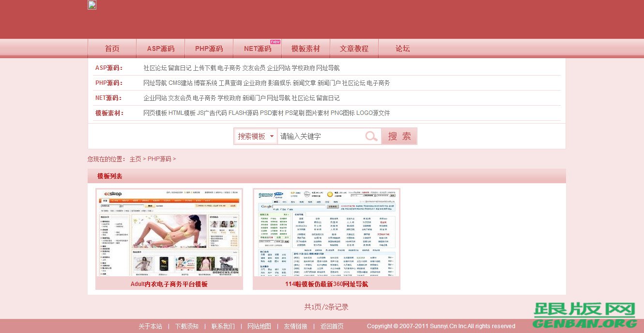Open the ASP源码 menu item
The image size is (644, 333).
[x=160, y=48]
